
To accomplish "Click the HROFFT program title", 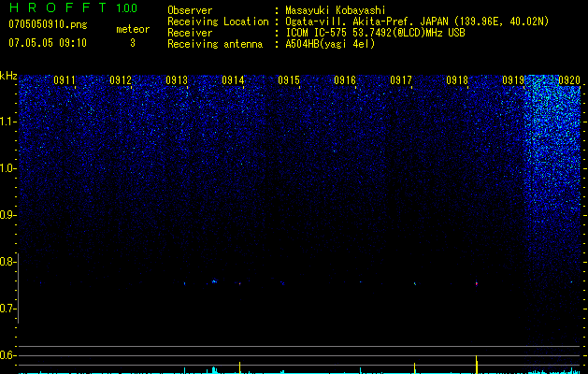I will tap(58, 7).
